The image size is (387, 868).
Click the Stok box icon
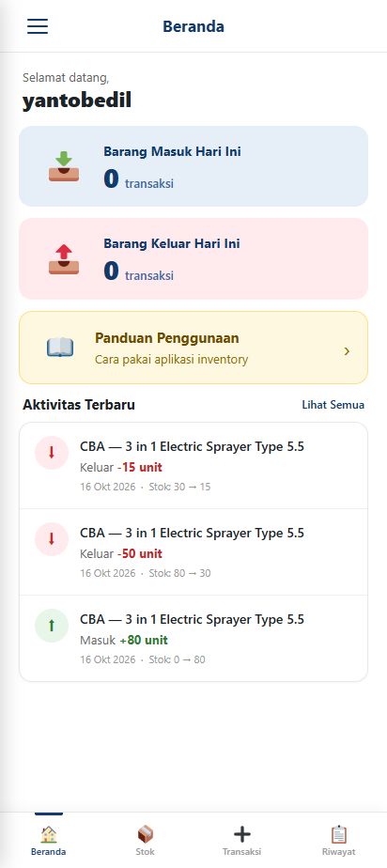click(x=145, y=834)
